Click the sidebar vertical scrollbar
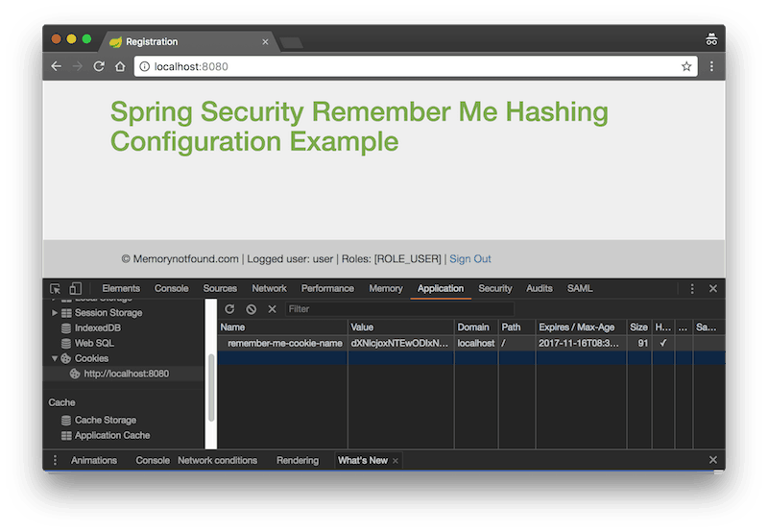The image size is (768, 532). pos(211,387)
